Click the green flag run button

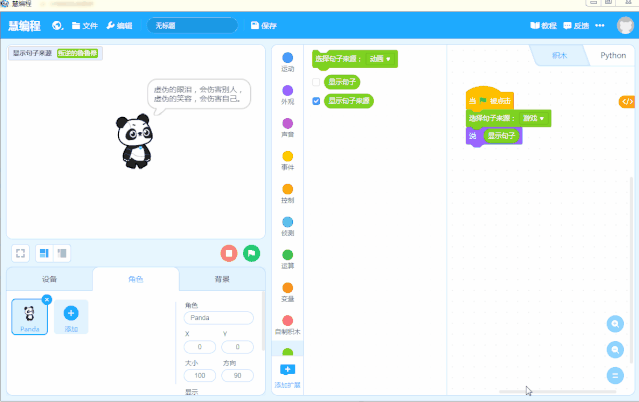[251, 253]
